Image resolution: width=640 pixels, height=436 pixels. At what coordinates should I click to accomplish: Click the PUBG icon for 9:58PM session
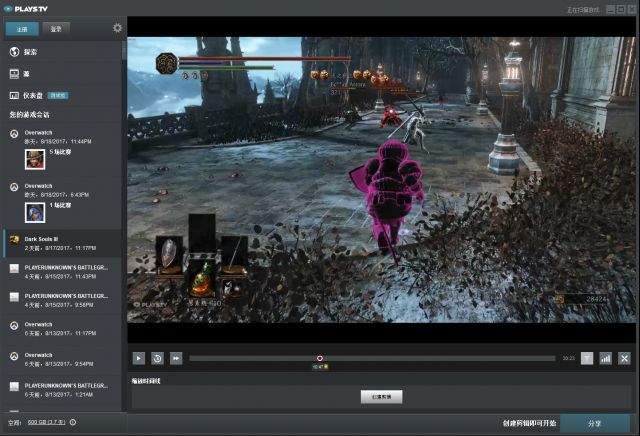(14, 297)
